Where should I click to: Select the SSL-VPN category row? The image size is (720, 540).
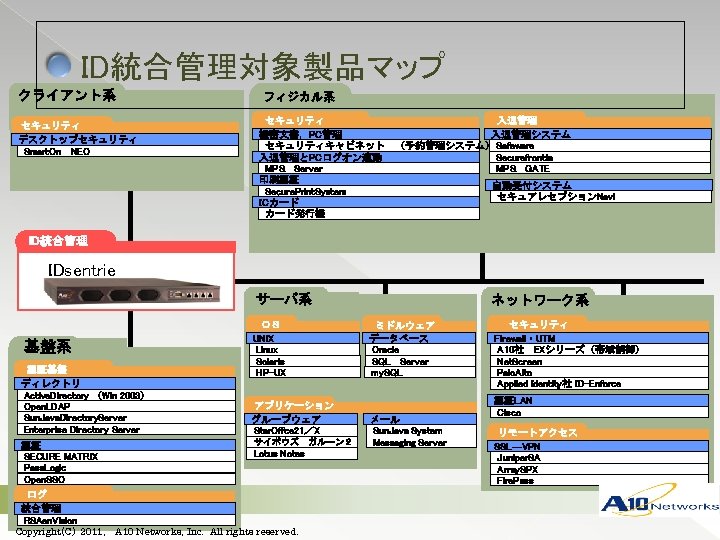pyautogui.click(x=598, y=446)
